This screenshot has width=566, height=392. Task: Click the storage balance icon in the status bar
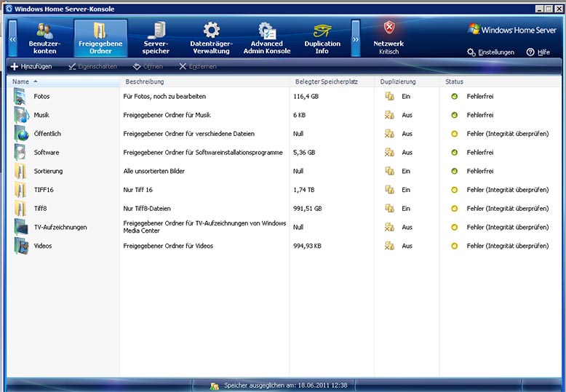215,386
